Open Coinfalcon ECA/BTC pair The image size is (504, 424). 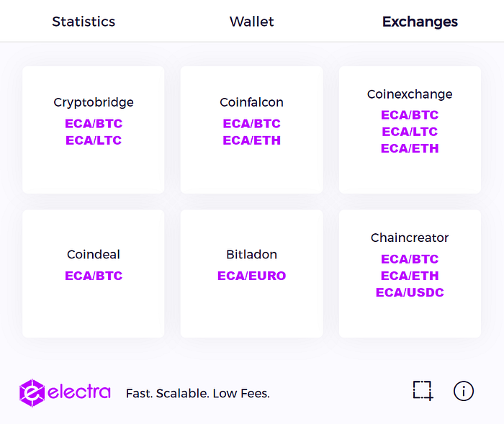point(252,123)
